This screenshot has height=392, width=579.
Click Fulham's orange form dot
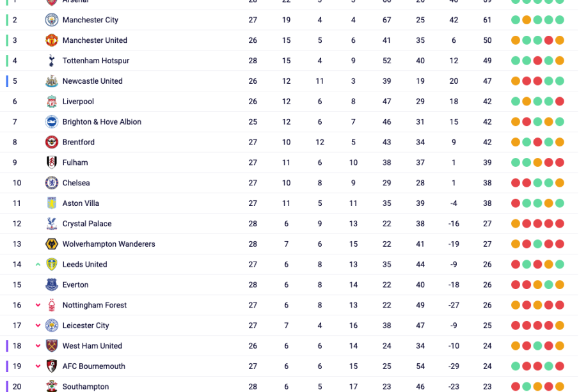(537, 162)
